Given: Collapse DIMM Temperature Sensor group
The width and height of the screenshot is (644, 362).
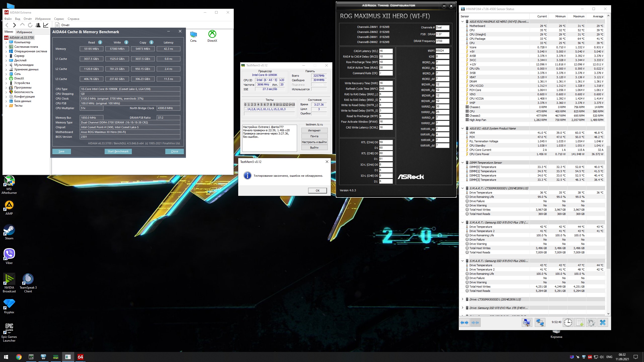Looking at the screenshot, I should pos(462,163).
